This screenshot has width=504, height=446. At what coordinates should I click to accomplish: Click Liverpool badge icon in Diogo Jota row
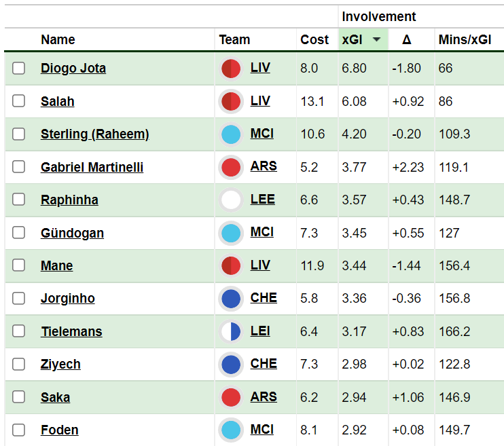pos(231,69)
